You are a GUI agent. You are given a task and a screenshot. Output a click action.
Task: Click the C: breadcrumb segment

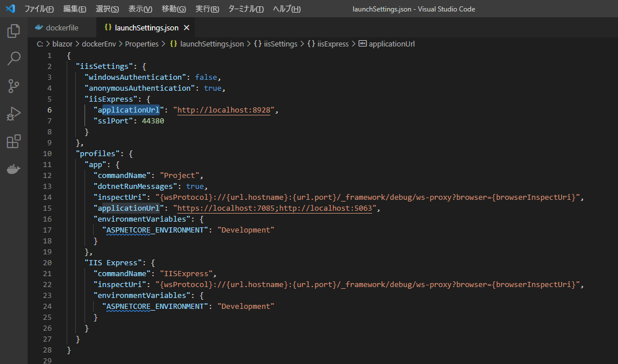coord(40,44)
